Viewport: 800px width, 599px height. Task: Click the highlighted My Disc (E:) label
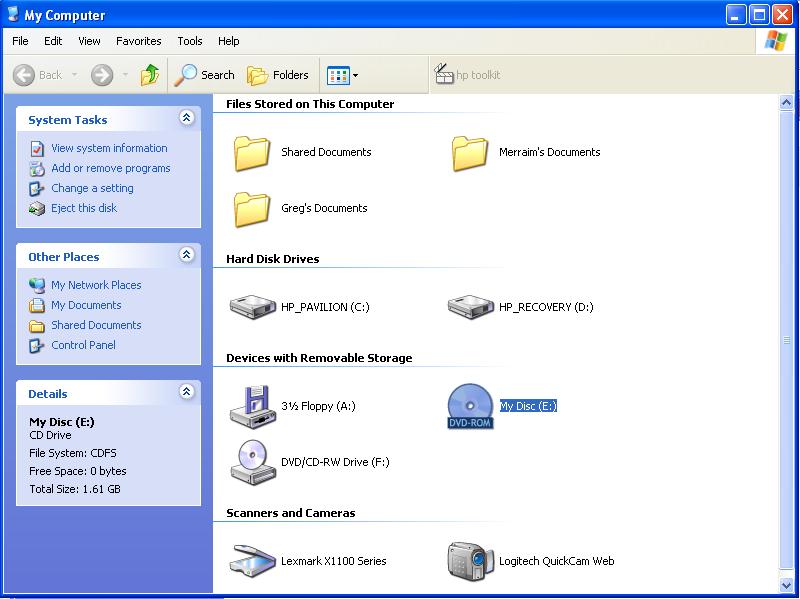[528, 406]
